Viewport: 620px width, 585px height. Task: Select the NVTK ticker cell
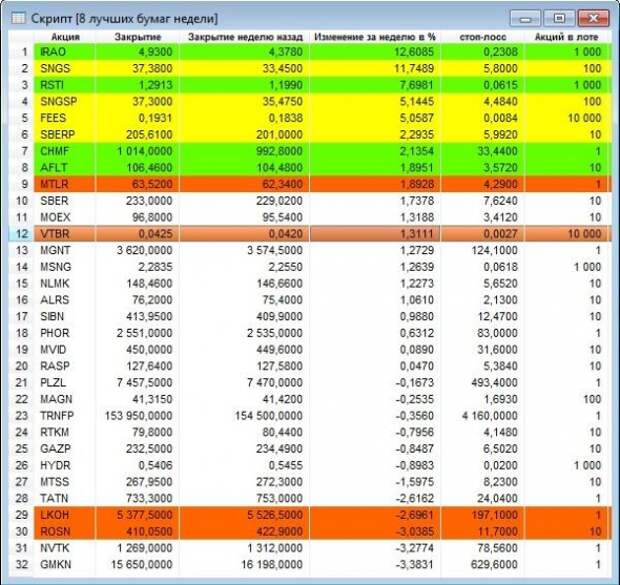pyautogui.click(x=65, y=548)
